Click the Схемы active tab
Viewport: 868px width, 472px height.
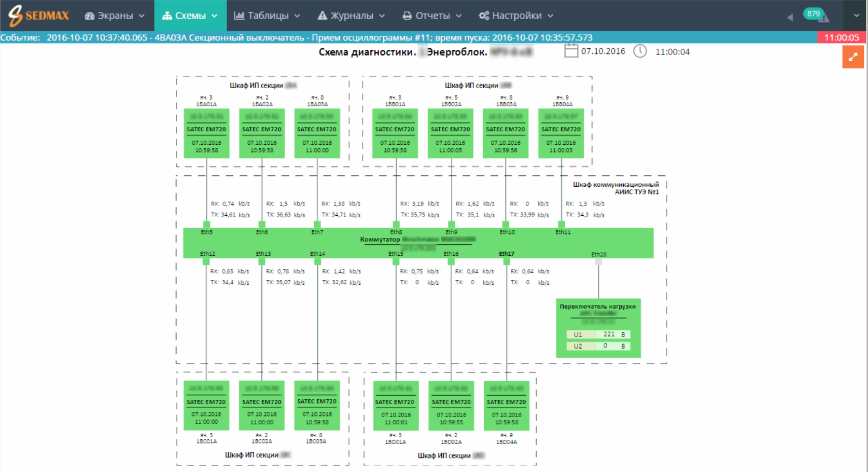tap(190, 16)
